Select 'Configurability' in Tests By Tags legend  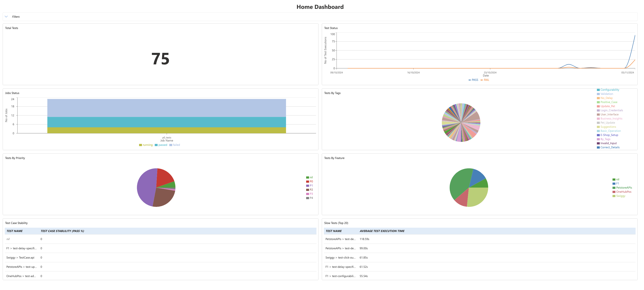pos(610,90)
